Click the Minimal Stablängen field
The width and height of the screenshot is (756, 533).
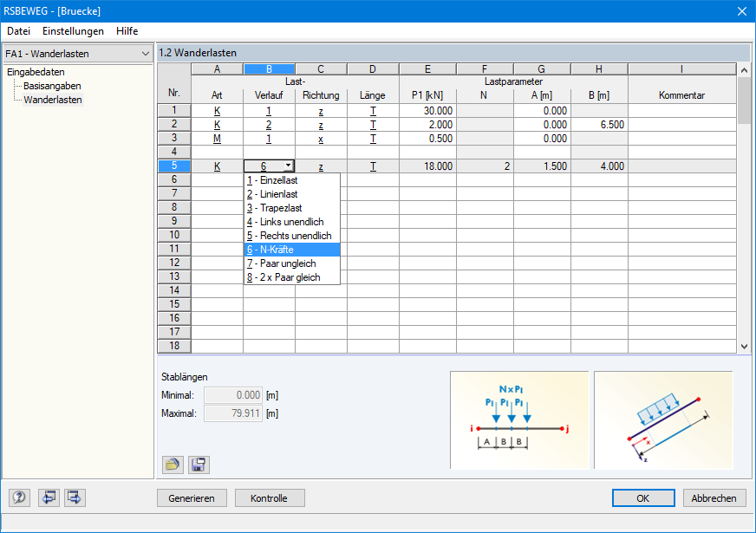tap(233, 395)
